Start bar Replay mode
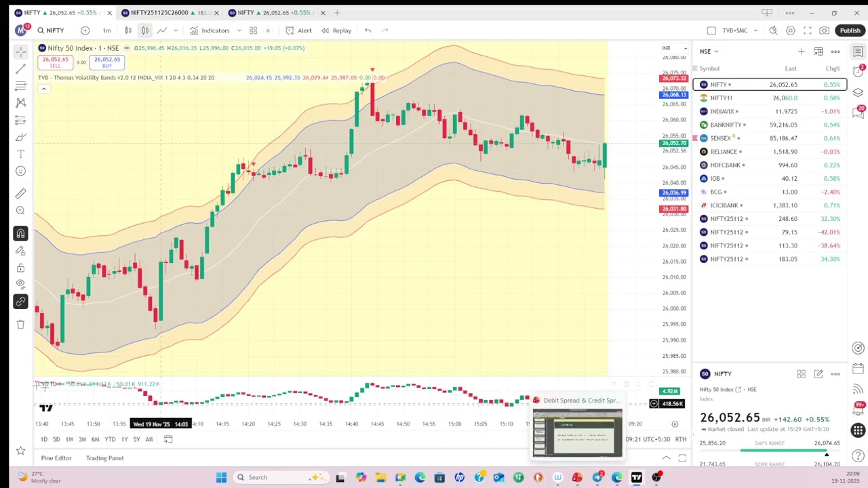Image resolution: width=868 pixels, height=488 pixels. point(336,30)
